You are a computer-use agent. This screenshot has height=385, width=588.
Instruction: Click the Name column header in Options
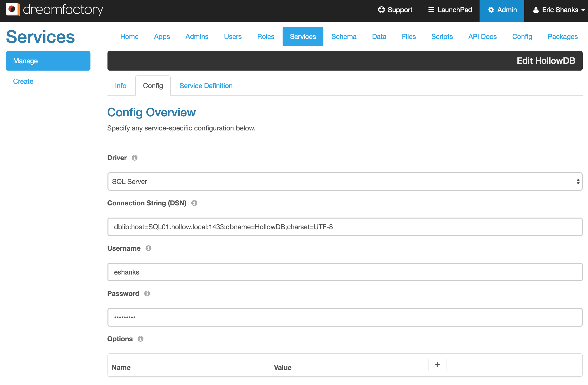coord(121,367)
